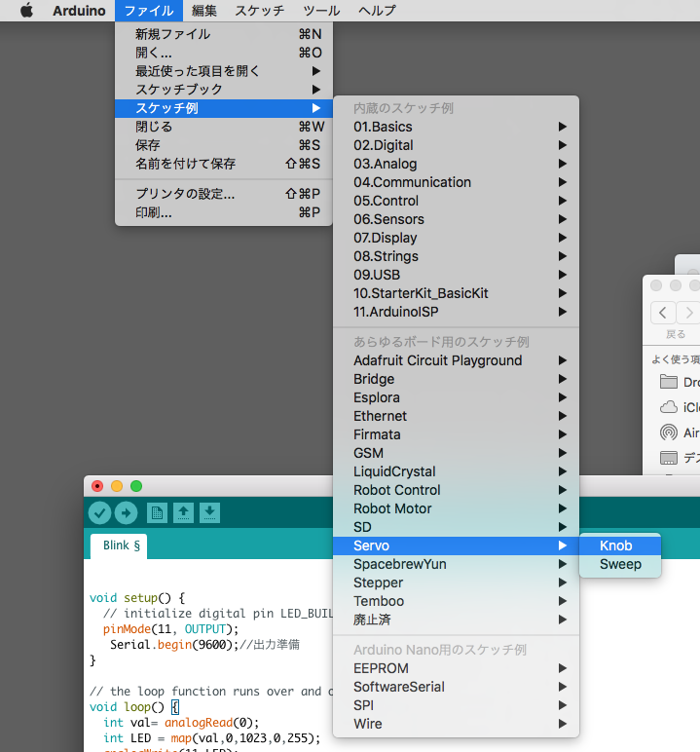Open the LiquidCrystal library examples
Image resolution: width=700 pixels, height=752 pixels.
pos(456,471)
